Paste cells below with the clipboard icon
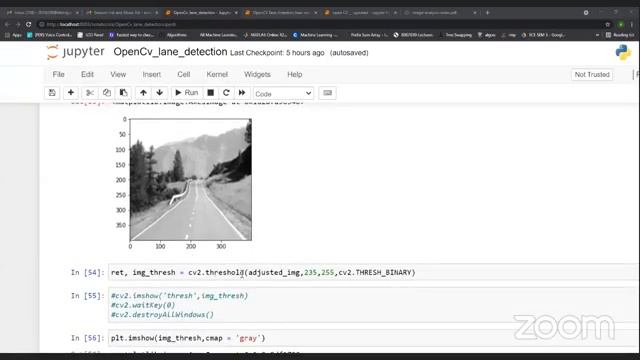Screen dimensions: 640x360 coord(123,93)
